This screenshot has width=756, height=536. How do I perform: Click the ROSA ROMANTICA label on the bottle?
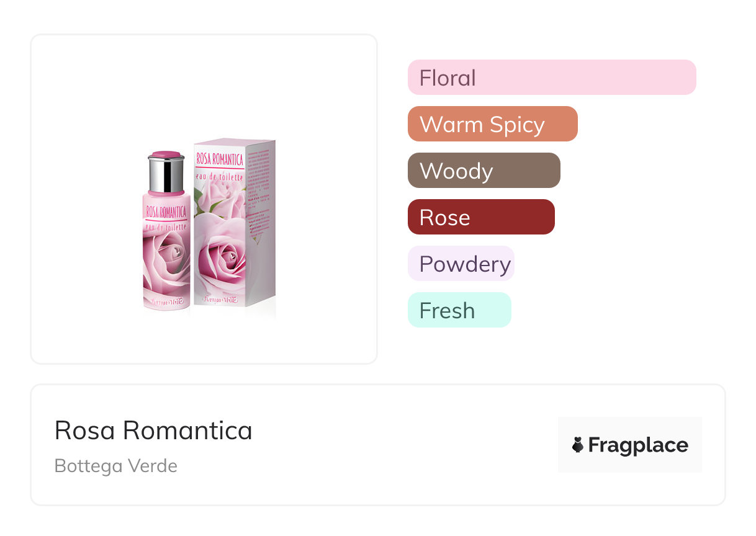[x=166, y=212]
